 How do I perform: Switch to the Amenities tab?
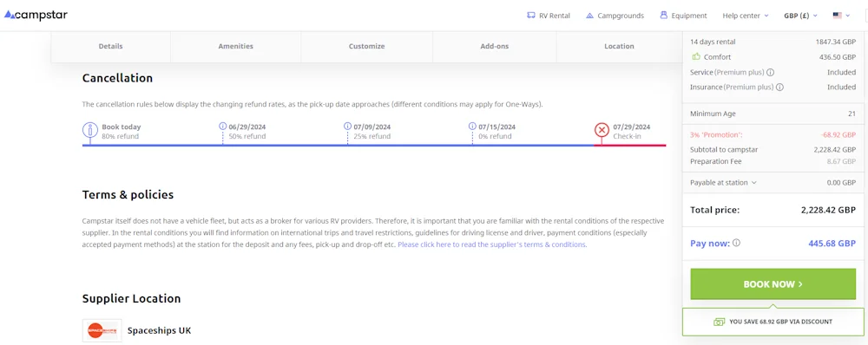click(x=236, y=47)
